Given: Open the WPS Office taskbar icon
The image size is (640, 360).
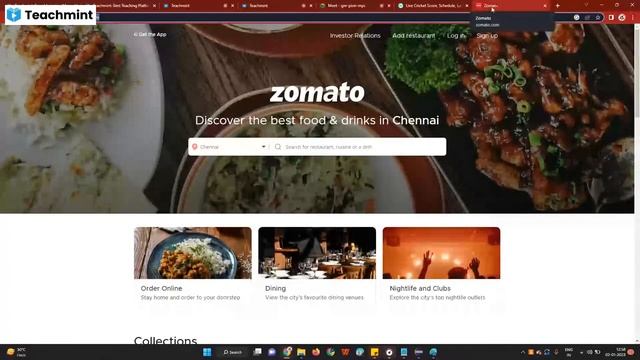Looking at the screenshot, I should pos(345,352).
